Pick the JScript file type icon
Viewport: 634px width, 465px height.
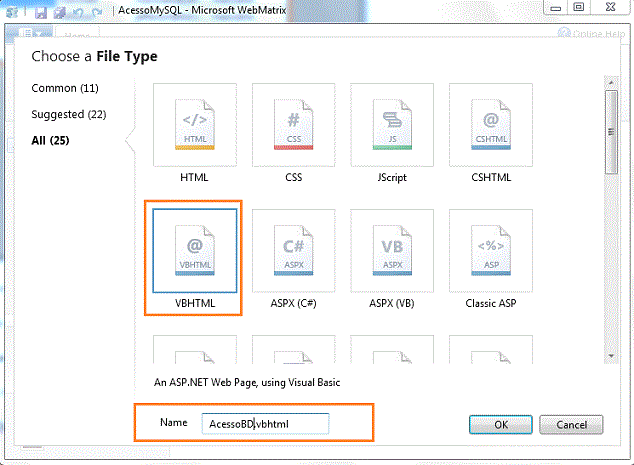point(392,125)
